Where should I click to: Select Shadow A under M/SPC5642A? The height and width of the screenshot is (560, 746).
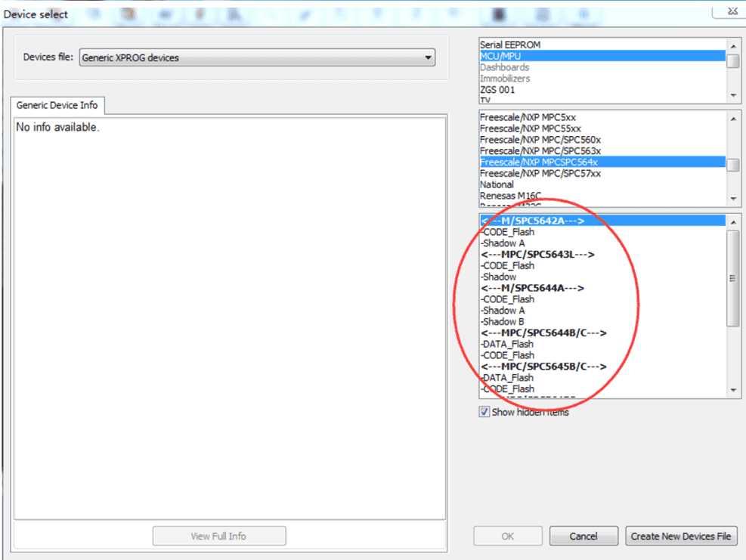(602, 243)
